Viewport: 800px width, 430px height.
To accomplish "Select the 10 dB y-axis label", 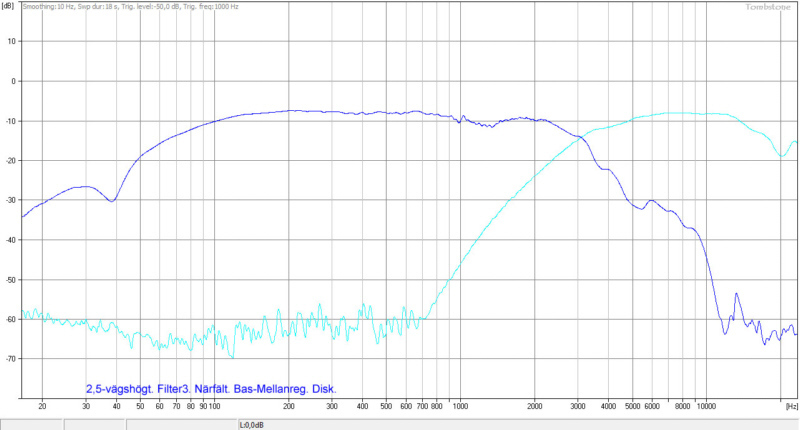I will tap(13, 41).
